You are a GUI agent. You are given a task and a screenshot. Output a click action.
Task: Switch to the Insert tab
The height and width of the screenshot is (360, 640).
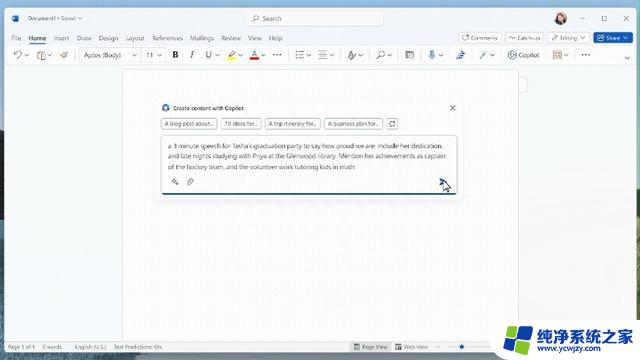[x=62, y=38]
